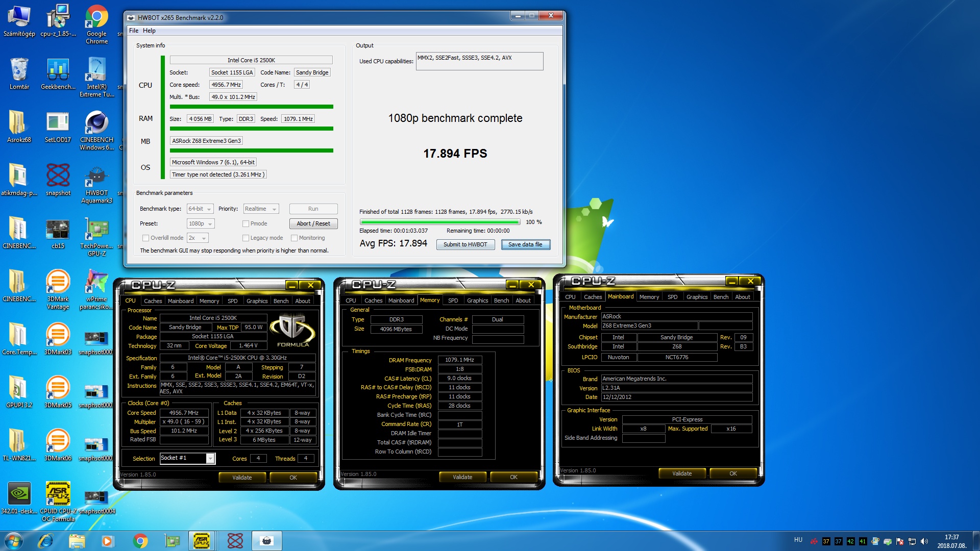Open CINEBENCH Windows 64 shortcut
The height and width of the screenshot is (551, 980).
[96, 131]
